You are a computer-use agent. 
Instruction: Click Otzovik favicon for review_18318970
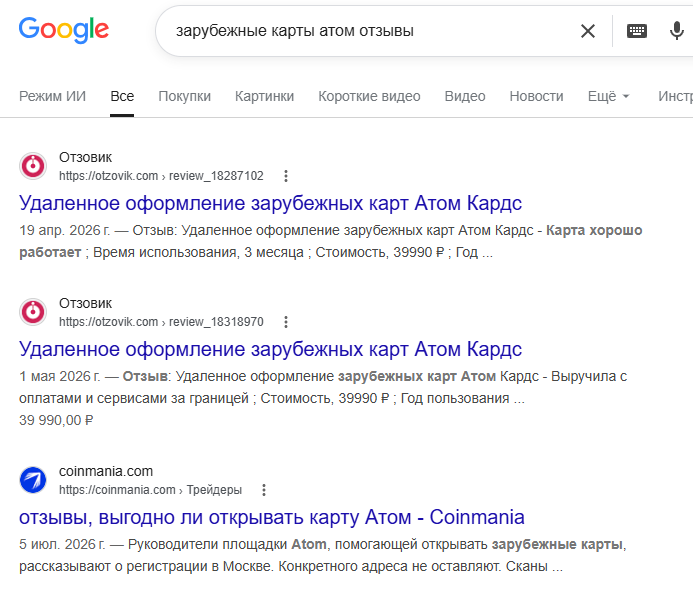pos(33,312)
